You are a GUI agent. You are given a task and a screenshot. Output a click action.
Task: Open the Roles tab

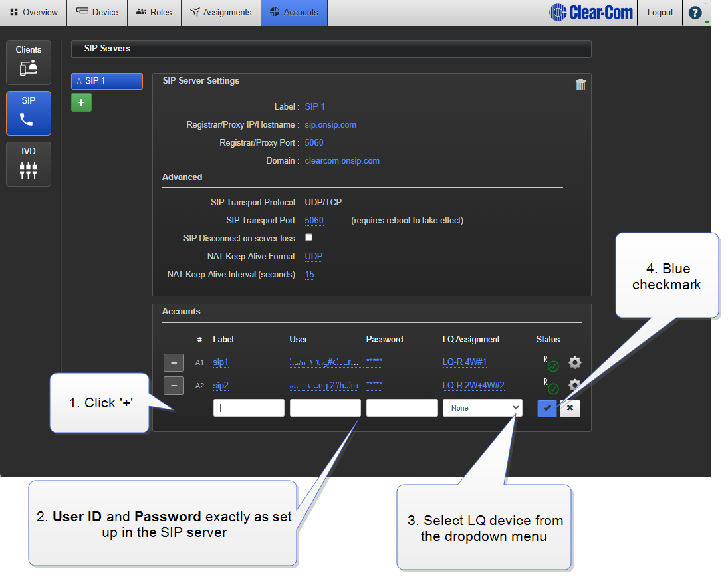tap(154, 13)
